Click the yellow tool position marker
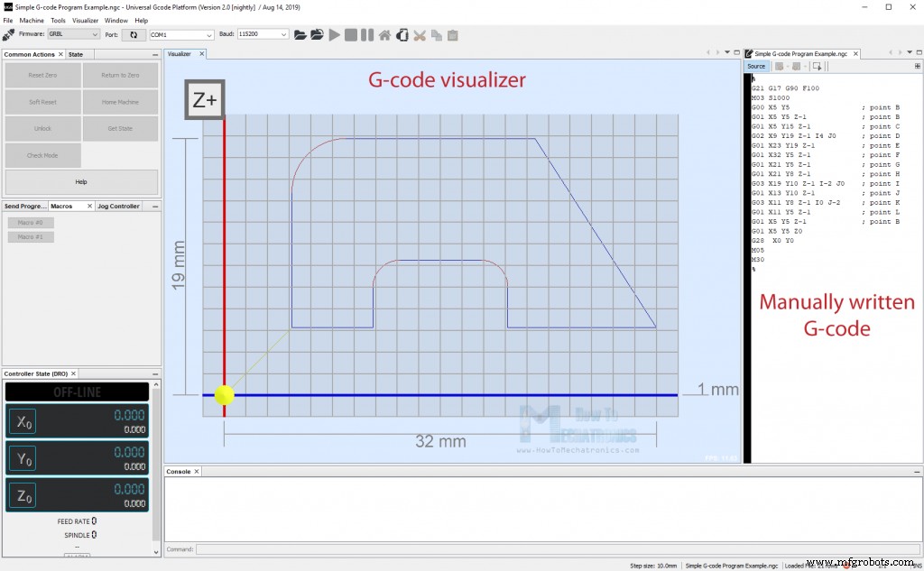Screen dimensions: 924x571 click(x=224, y=394)
